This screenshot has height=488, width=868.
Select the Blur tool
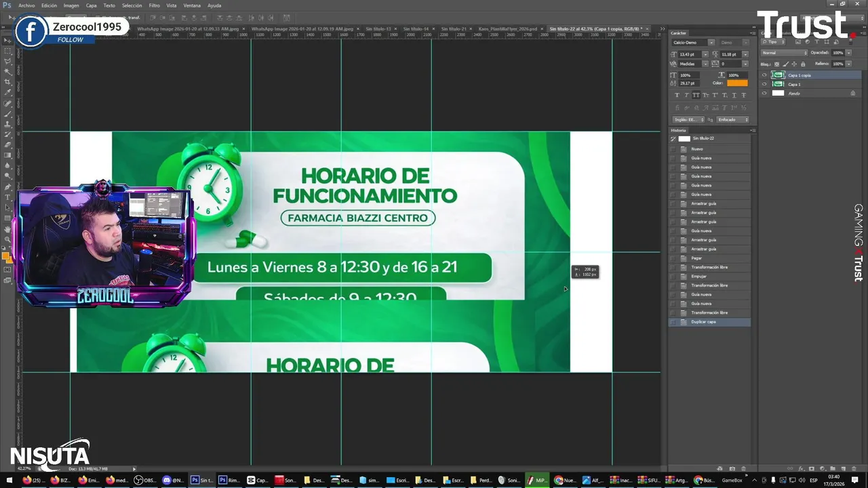click(8, 165)
